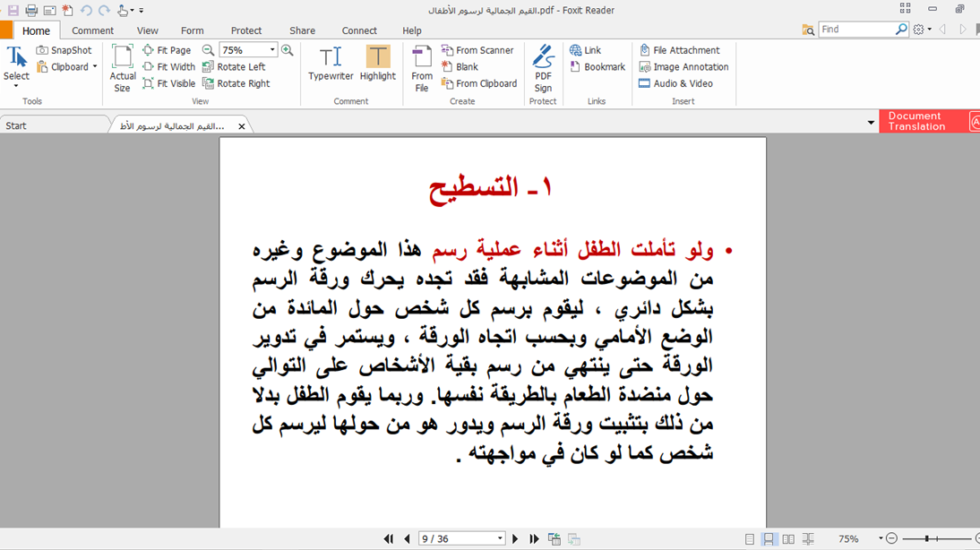Image resolution: width=980 pixels, height=550 pixels.
Task: Activate the Highlight tool
Action: [377, 64]
